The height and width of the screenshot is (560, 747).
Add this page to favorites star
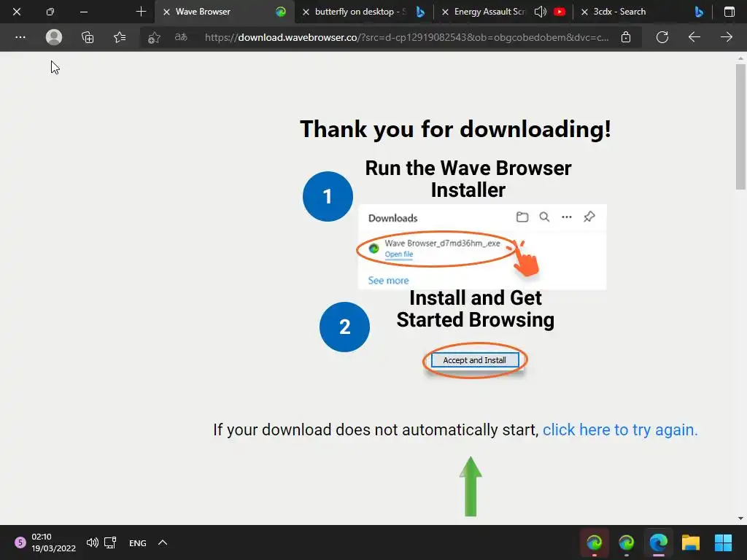153,37
